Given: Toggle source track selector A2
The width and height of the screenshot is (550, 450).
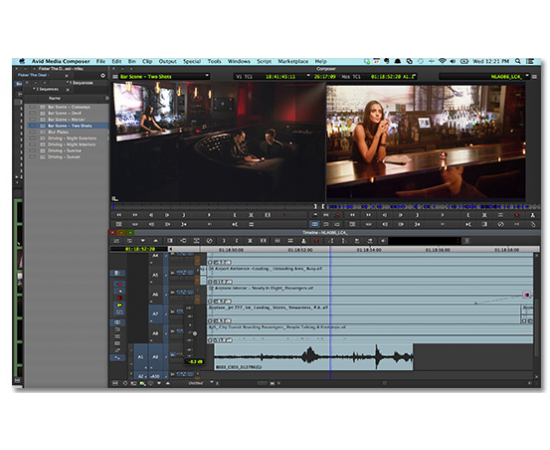Looking at the screenshot, I should [140, 376].
